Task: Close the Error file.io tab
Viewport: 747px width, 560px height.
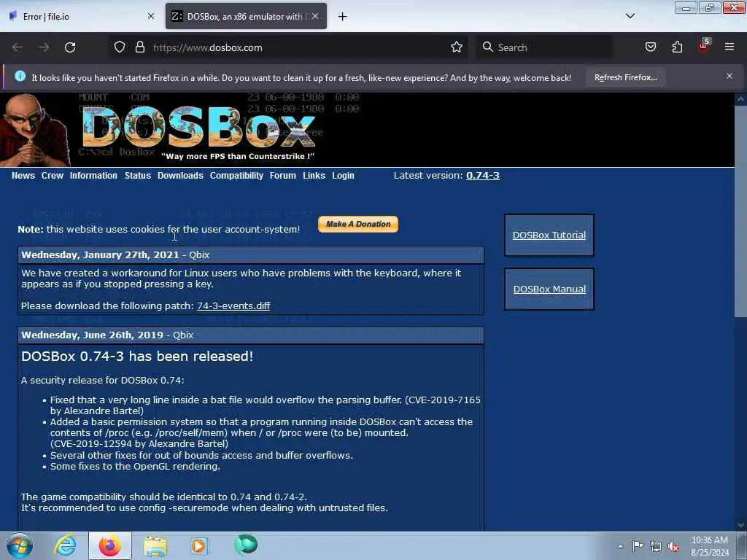Action: click(151, 16)
